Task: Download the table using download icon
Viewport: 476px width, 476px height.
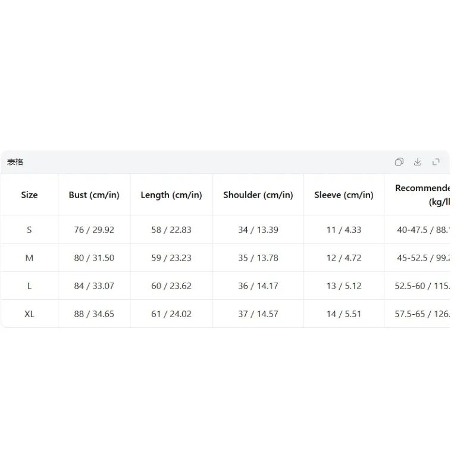Action: pos(418,162)
